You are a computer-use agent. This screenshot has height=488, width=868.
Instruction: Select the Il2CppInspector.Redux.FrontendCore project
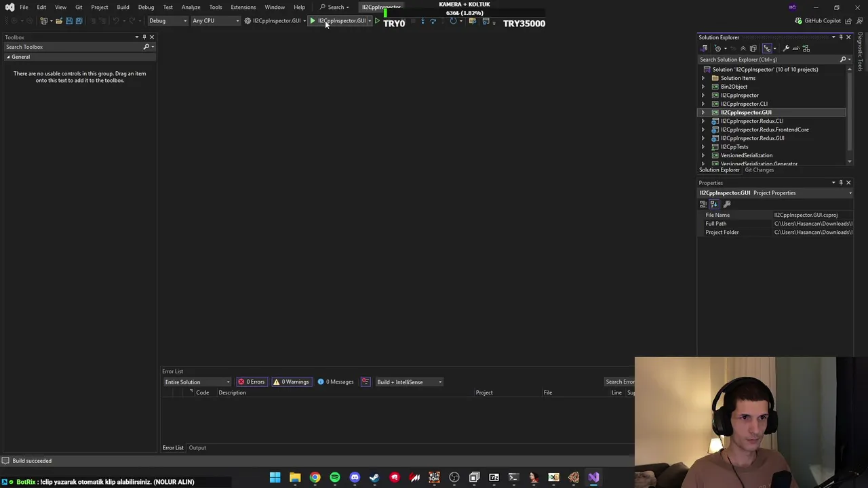pyautogui.click(x=764, y=129)
